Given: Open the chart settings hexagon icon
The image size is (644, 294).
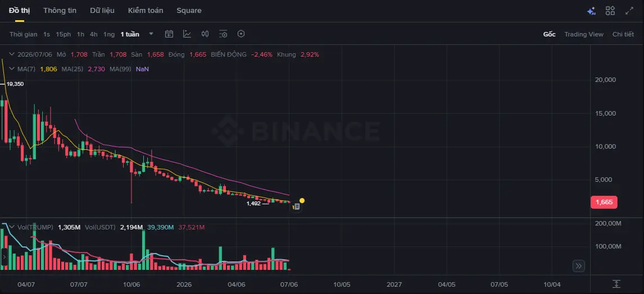Looking at the screenshot, I should [241, 34].
